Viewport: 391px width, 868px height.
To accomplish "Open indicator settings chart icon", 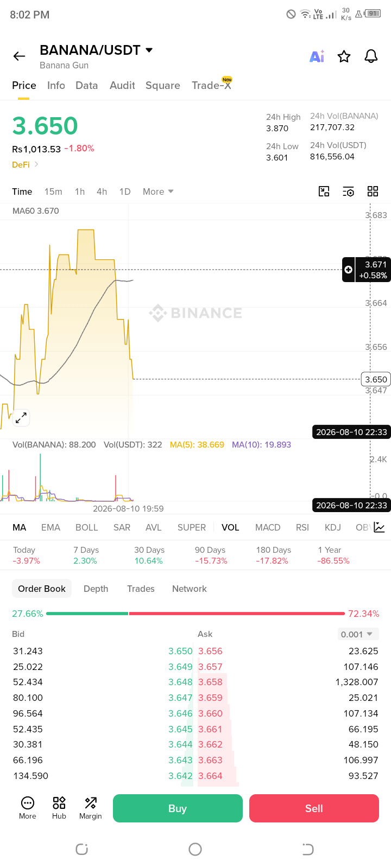I will point(379,527).
